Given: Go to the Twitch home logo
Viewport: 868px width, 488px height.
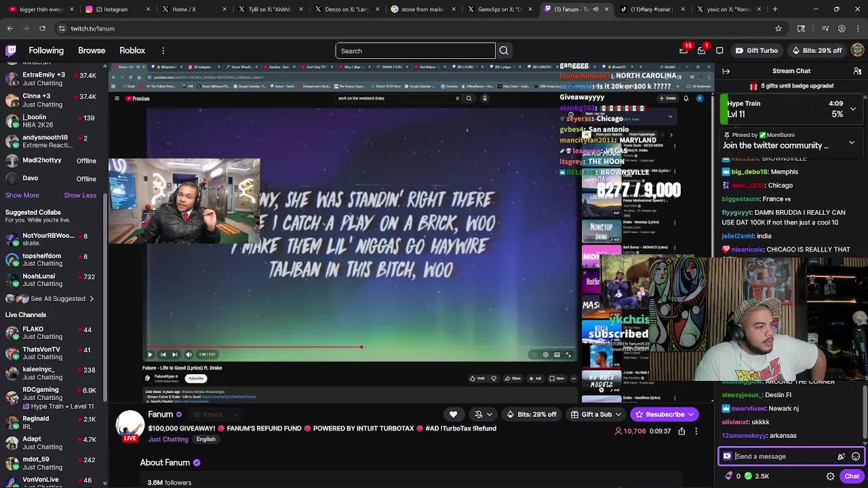Looking at the screenshot, I should click(11, 50).
